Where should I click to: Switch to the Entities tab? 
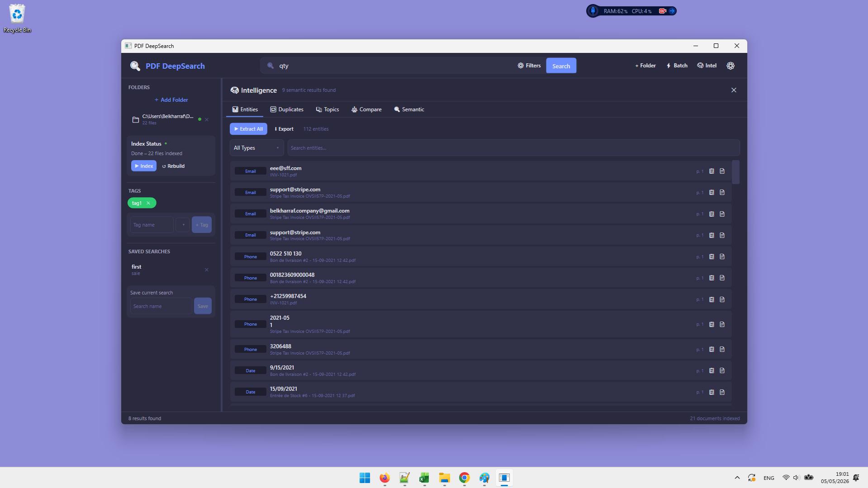[245, 109]
